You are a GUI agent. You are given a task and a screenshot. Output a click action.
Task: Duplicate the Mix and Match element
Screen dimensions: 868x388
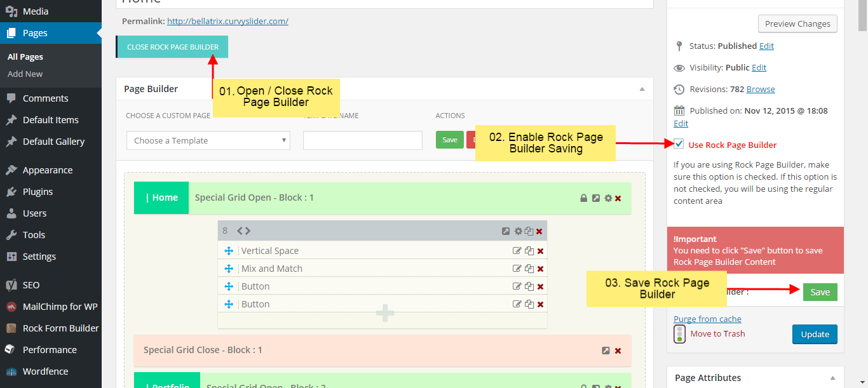529,269
